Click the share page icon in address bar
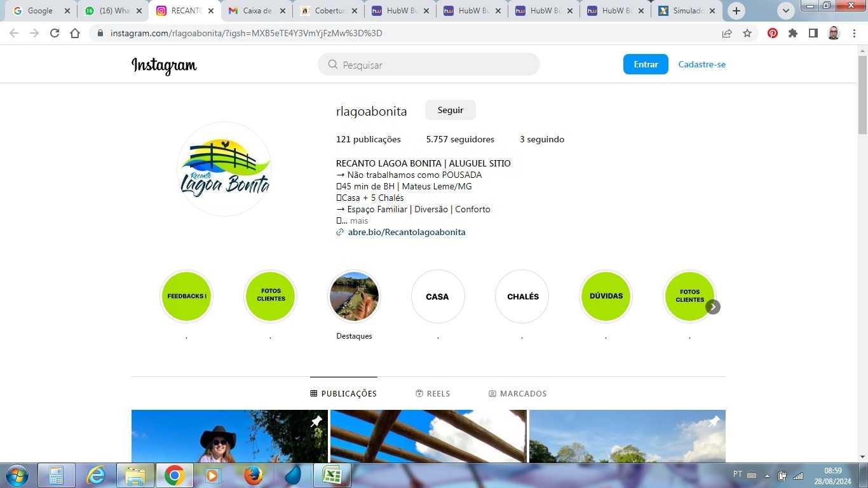 [727, 33]
